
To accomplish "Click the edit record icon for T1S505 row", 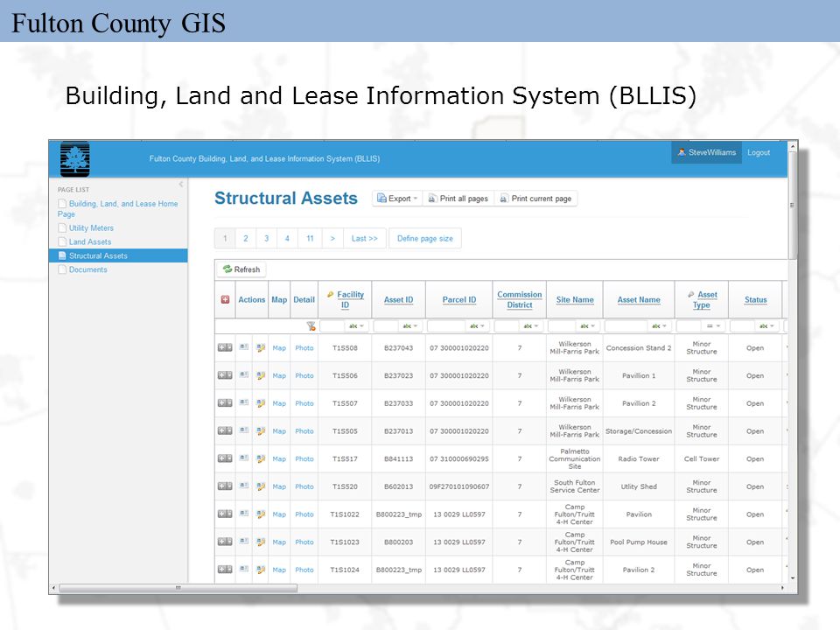I will (261, 430).
